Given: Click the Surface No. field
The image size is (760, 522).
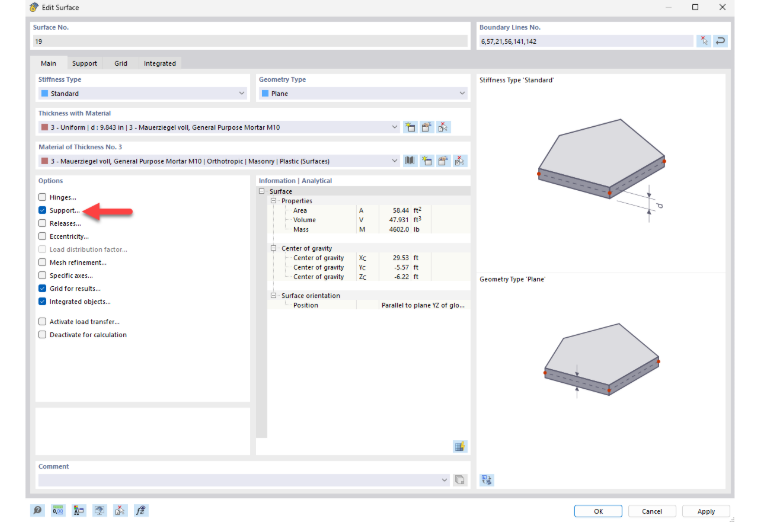Looking at the screenshot, I should point(251,41).
